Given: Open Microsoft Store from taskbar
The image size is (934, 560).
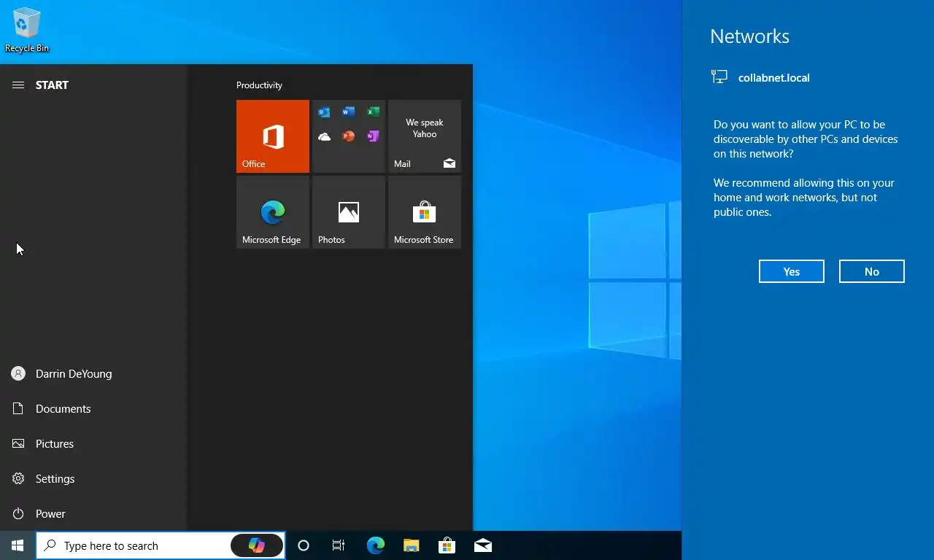Looking at the screenshot, I should click(x=447, y=545).
